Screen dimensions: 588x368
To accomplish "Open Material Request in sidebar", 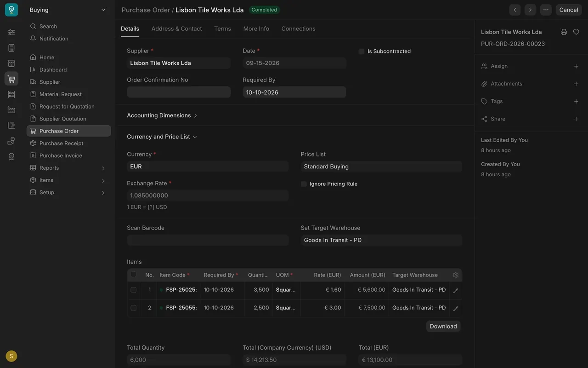I will point(69,94).
